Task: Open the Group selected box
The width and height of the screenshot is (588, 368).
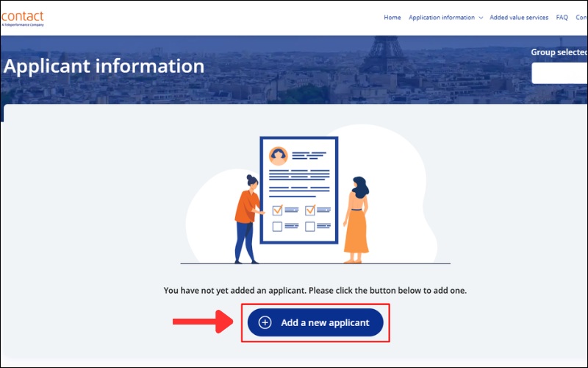Action: point(559,73)
